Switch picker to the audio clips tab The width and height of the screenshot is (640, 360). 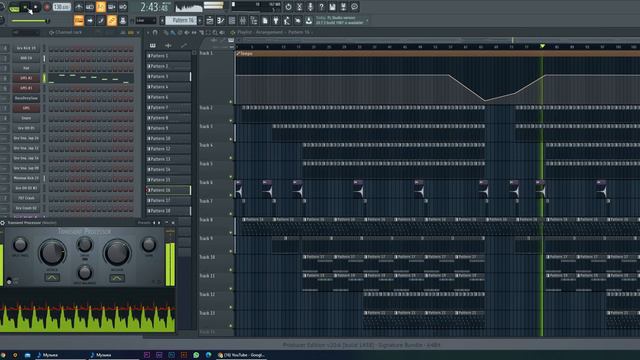[168, 45]
